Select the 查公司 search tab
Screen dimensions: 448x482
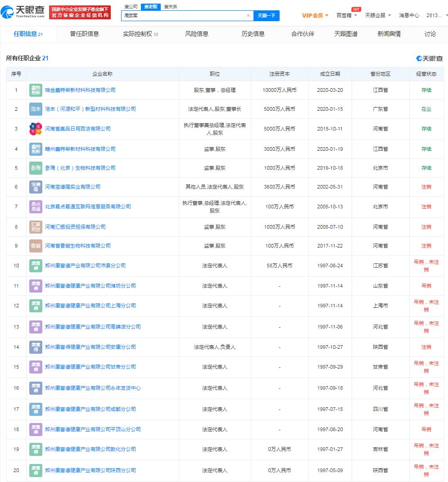[131, 6]
